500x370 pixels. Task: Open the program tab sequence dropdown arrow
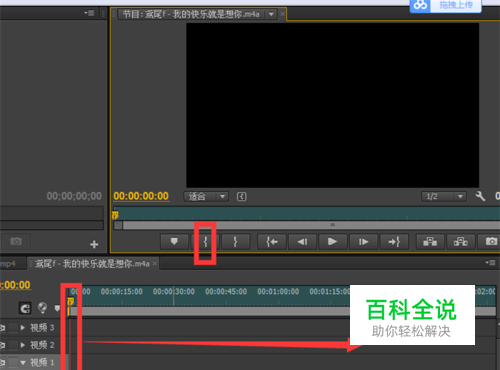[x=271, y=14]
